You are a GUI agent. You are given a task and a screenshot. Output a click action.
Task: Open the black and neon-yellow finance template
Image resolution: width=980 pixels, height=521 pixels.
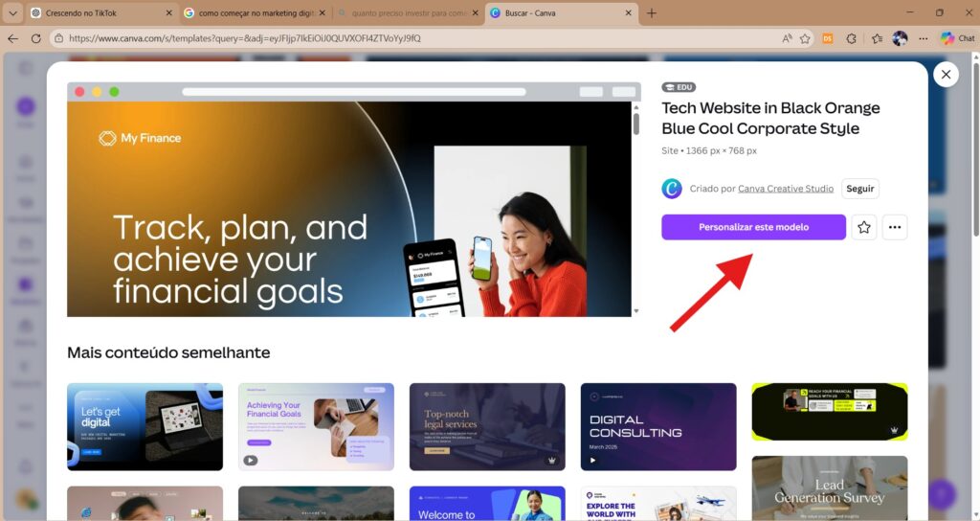coord(830,412)
